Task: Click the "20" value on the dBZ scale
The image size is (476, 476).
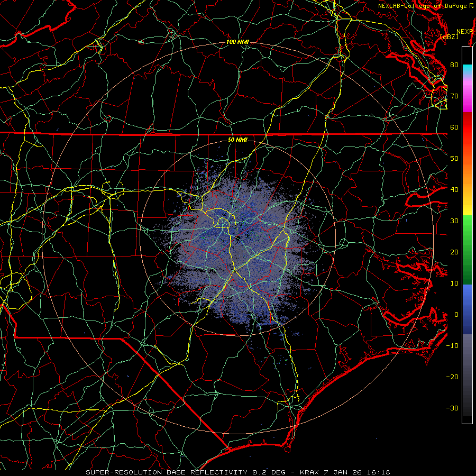Action: point(454,252)
